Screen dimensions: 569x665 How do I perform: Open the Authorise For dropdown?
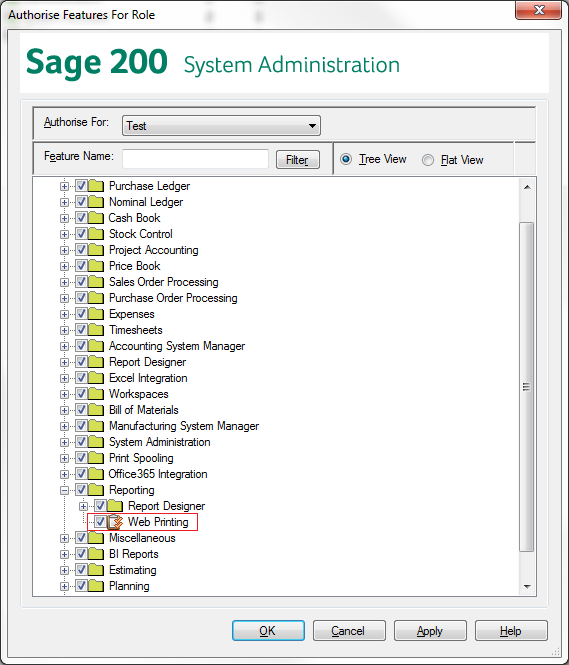pos(221,126)
